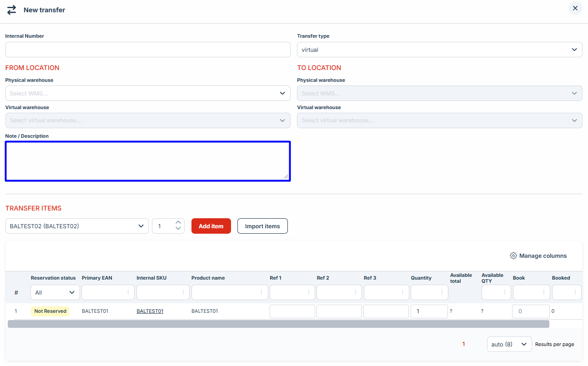588x366 pixels.
Task: Close the New transfer dialog
Action: point(575,8)
